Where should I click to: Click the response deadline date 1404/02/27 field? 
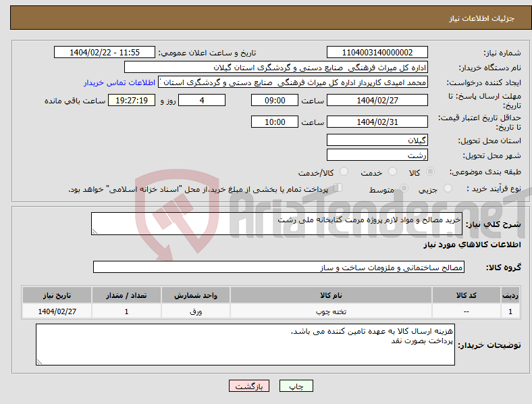[377, 100]
